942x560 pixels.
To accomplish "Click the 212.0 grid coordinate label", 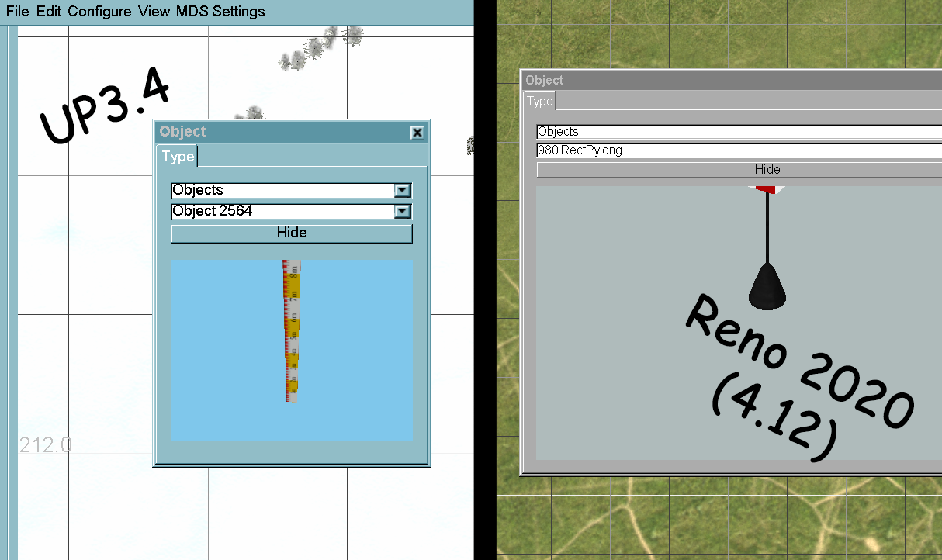I will point(46,444).
